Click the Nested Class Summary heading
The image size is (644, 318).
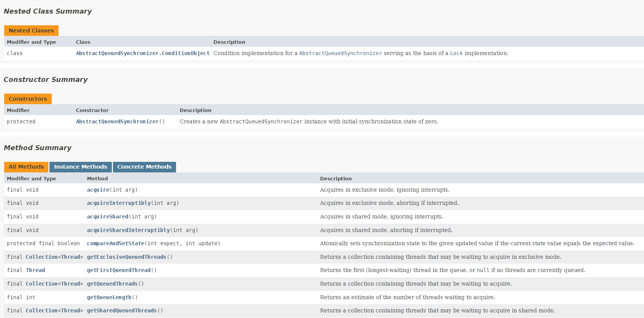(x=48, y=11)
